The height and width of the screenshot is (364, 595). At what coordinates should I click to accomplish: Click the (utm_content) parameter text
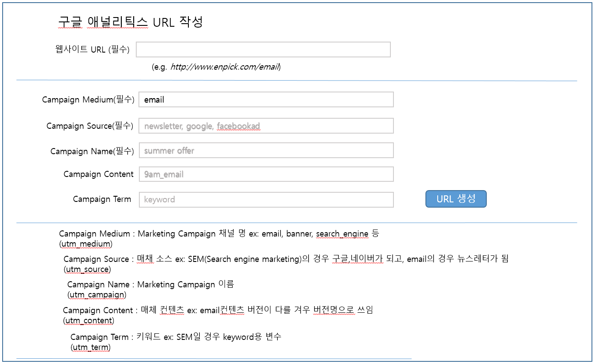(89, 320)
